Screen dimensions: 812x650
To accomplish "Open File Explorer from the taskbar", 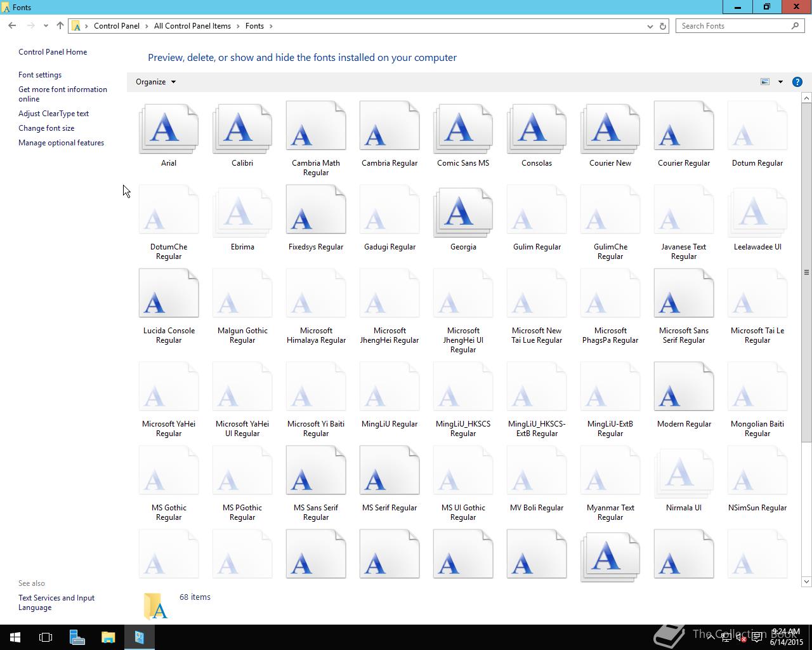I will click(108, 637).
